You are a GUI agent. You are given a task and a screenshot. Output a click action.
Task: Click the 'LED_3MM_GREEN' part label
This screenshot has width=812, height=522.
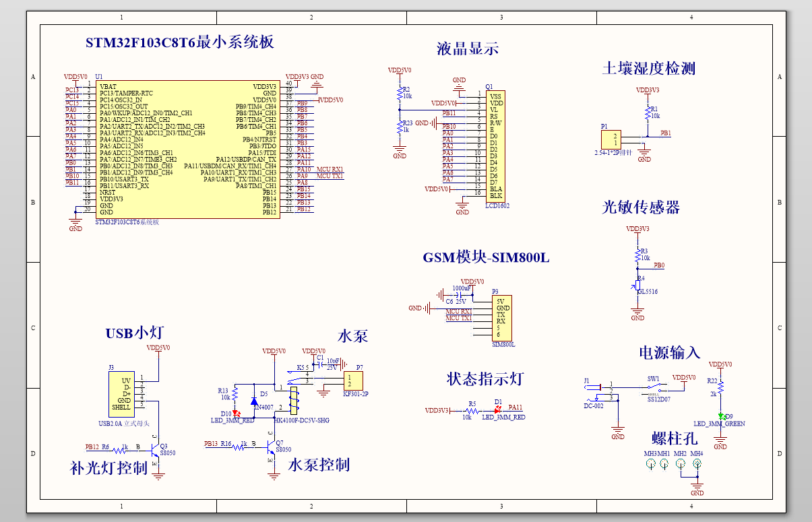tap(719, 424)
